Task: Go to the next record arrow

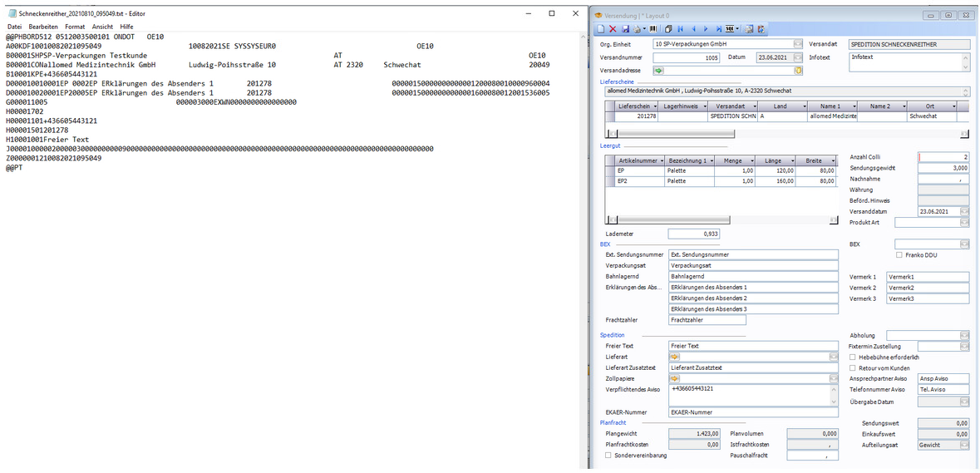Action: click(705, 29)
